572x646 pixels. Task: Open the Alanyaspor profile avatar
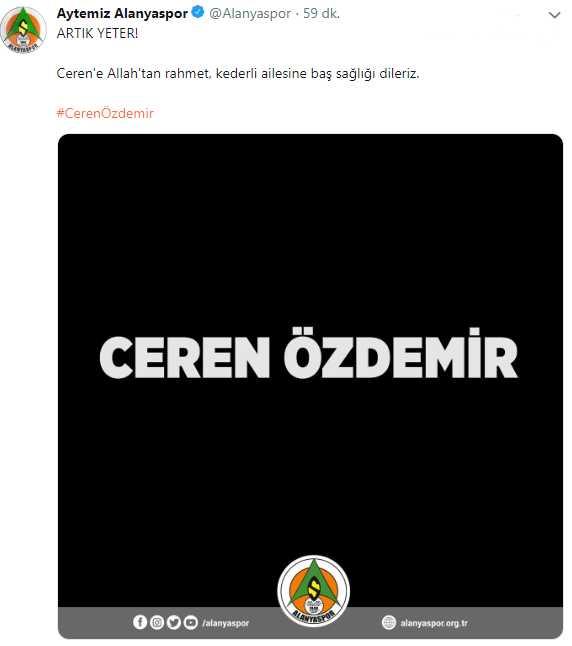(23, 30)
